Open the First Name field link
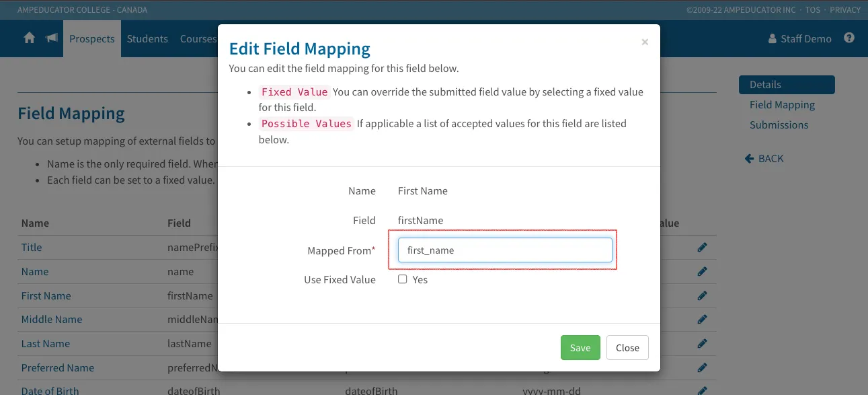The width and height of the screenshot is (868, 395). [x=46, y=296]
